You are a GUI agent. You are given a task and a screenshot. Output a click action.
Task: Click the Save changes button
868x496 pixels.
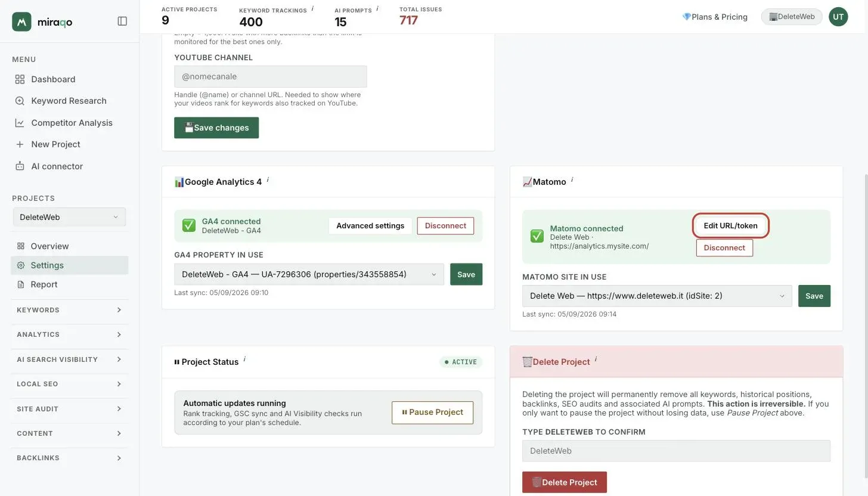tap(216, 128)
